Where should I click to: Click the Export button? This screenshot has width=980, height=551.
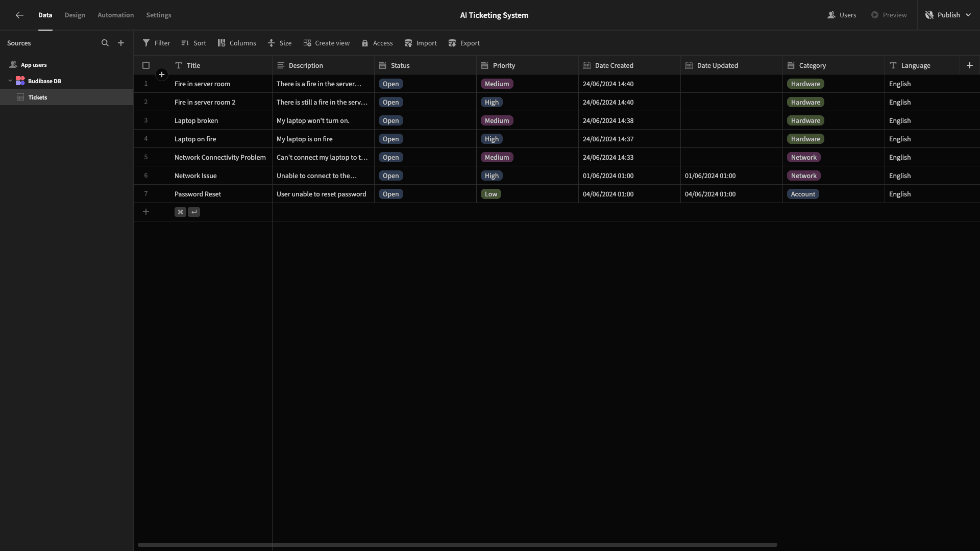point(464,43)
